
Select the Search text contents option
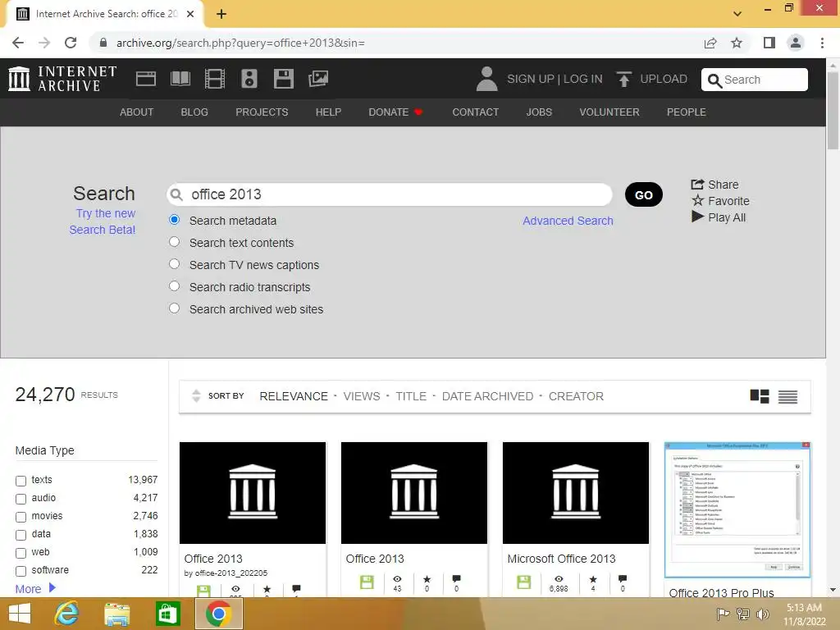174,242
